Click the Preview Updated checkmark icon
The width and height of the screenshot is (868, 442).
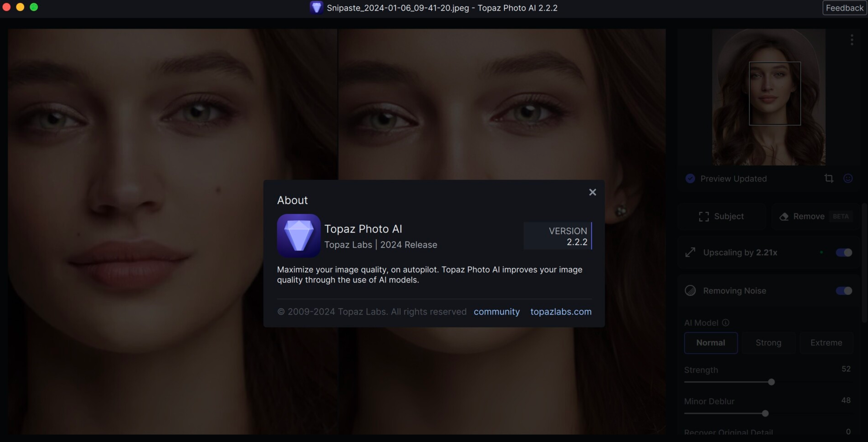click(690, 178)
